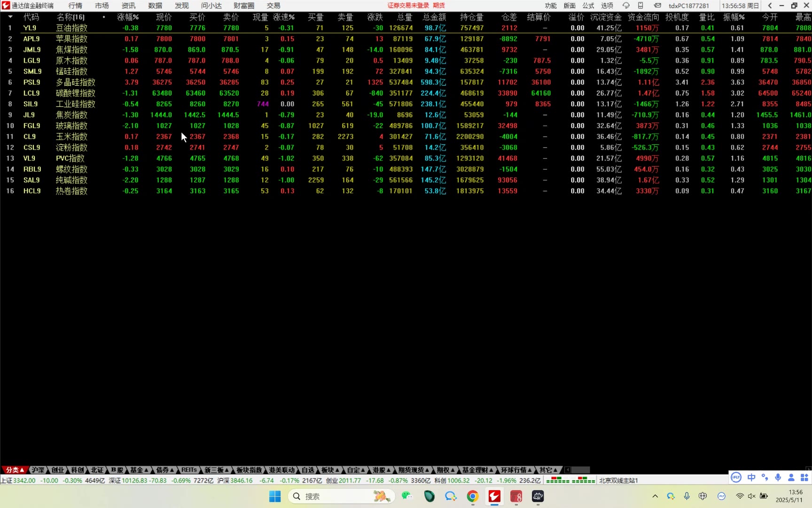The width and height of the screenshot is (812, 508).
Task: Show hidden system tray icons
Action: point(655,496)
